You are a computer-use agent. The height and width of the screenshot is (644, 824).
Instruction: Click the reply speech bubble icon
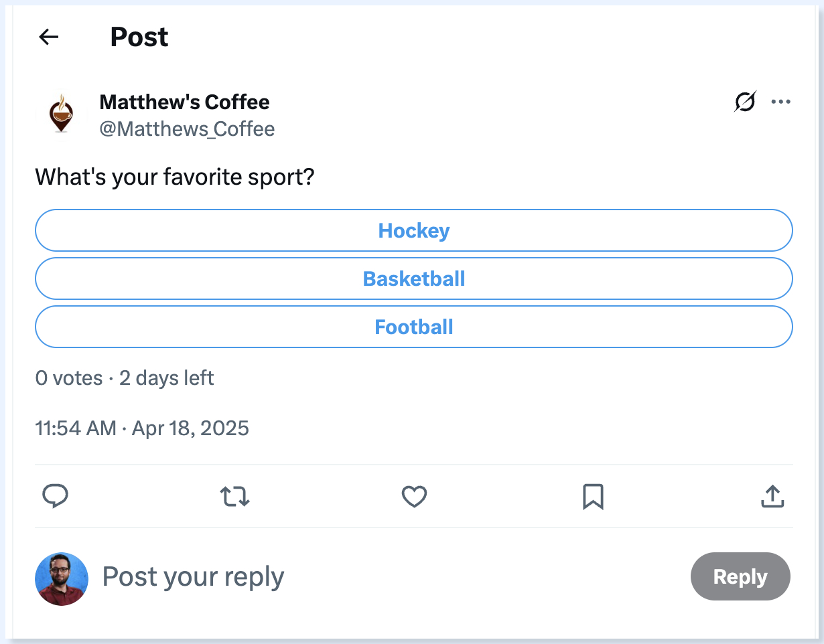[56, 496]
